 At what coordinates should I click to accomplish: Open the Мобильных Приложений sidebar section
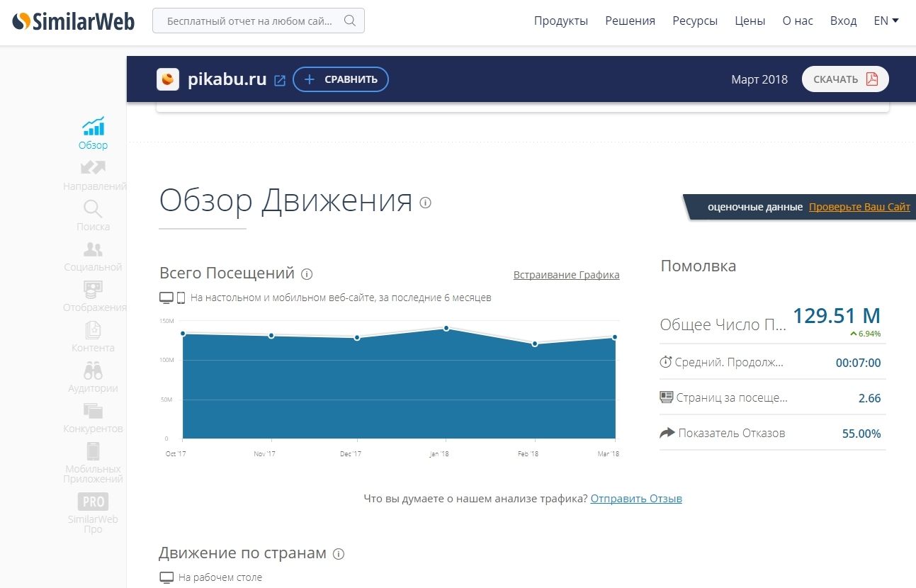pyautogui.click(x=94, y=463)
